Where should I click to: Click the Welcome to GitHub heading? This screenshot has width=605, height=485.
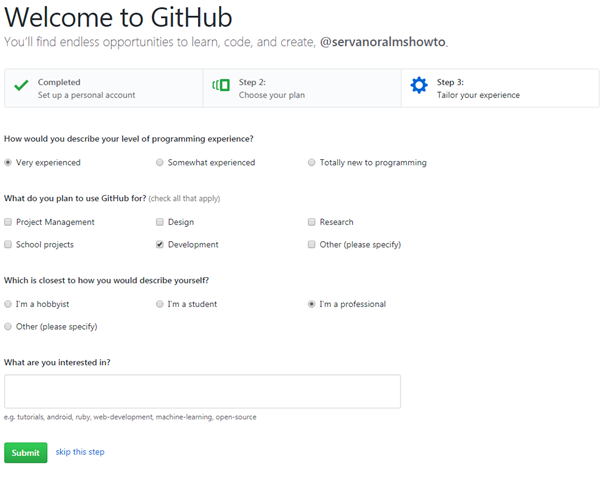pyautogui.click(x=118, y=17)
